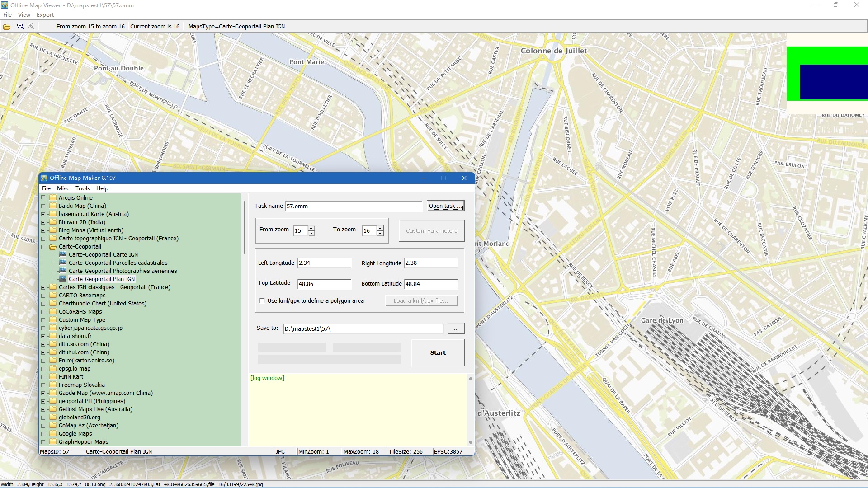Image resolution: width=868 pixels, height=488 pixels.
Task: Increase the From zoom value
Action: pos(311,228)
